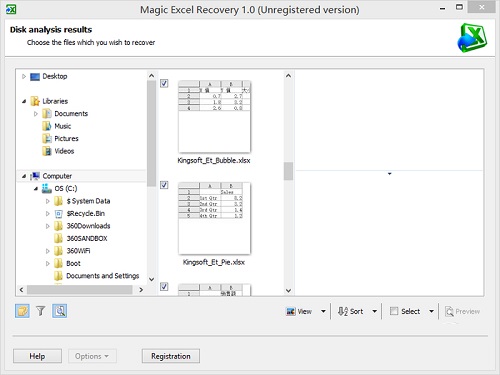This screenshot has height=375, width=500.
Task: Uncheck Kingsoft_Et_Pie.xlsx checkbox
Action: [164, 185]
